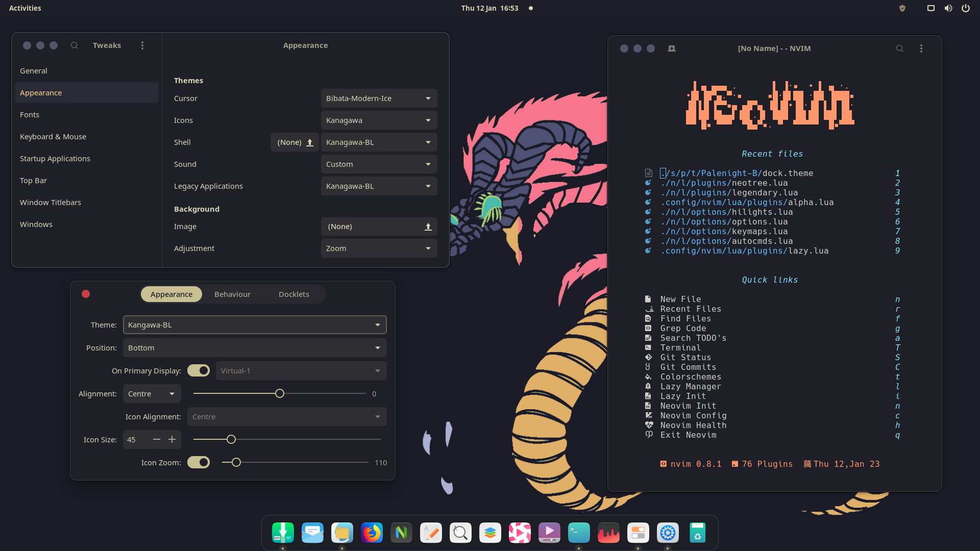Open the dock Theme dropdown Kangawa-BL
The height and width of the screenshot is (551, 980).
(x=255, y=325)
